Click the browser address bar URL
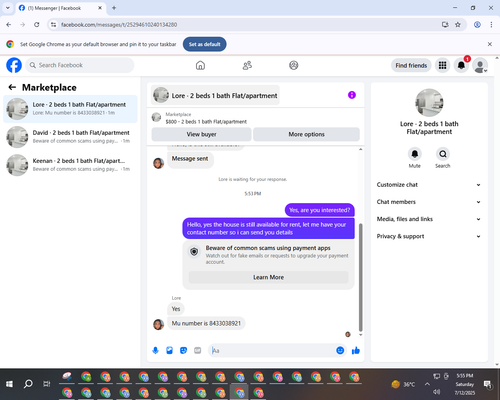 coord(119,25)
